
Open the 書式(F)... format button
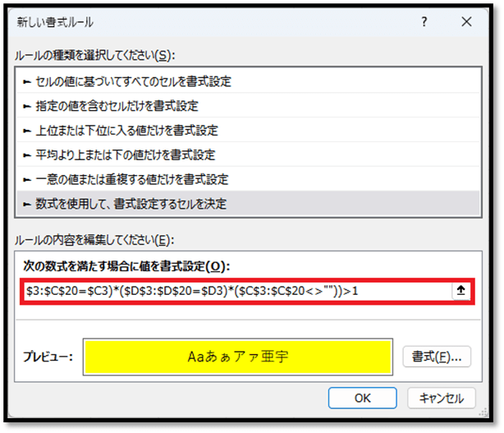coord(436,357)
